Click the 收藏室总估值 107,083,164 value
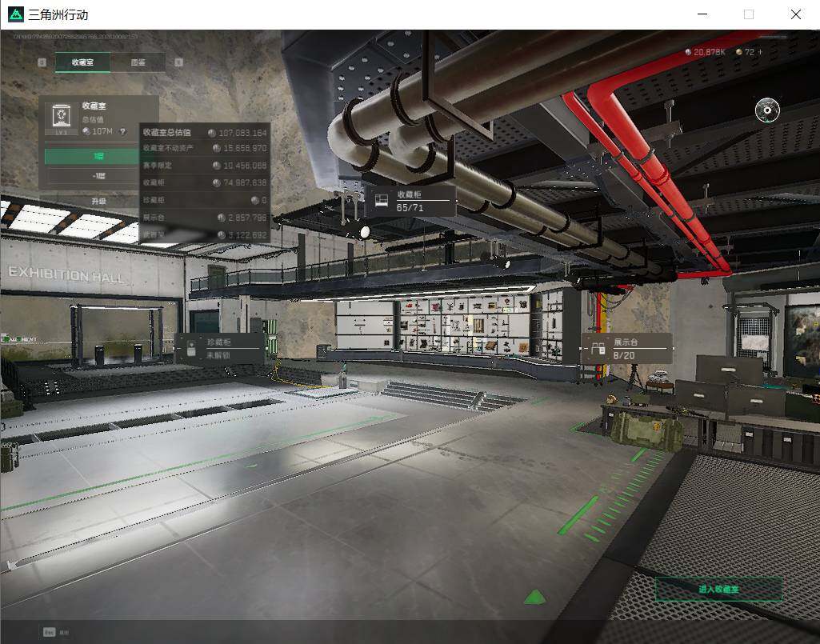 coord(242,133)
